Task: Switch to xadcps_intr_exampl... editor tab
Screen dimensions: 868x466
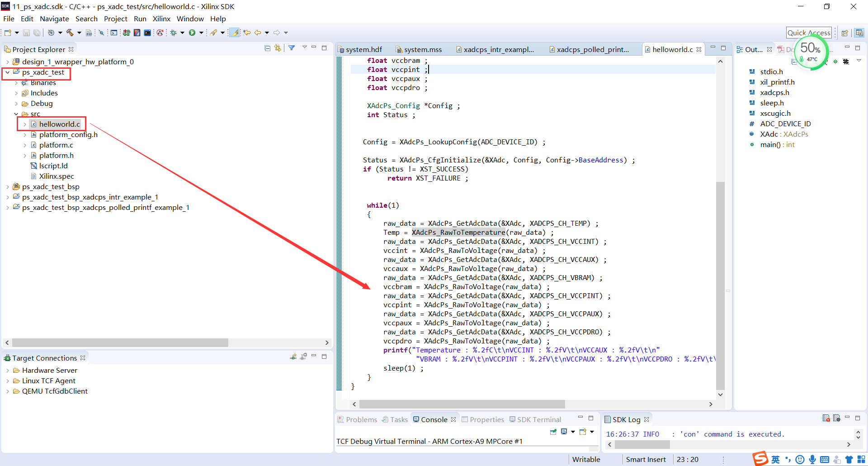Action: pyautogui.click(x=495, y=49)
